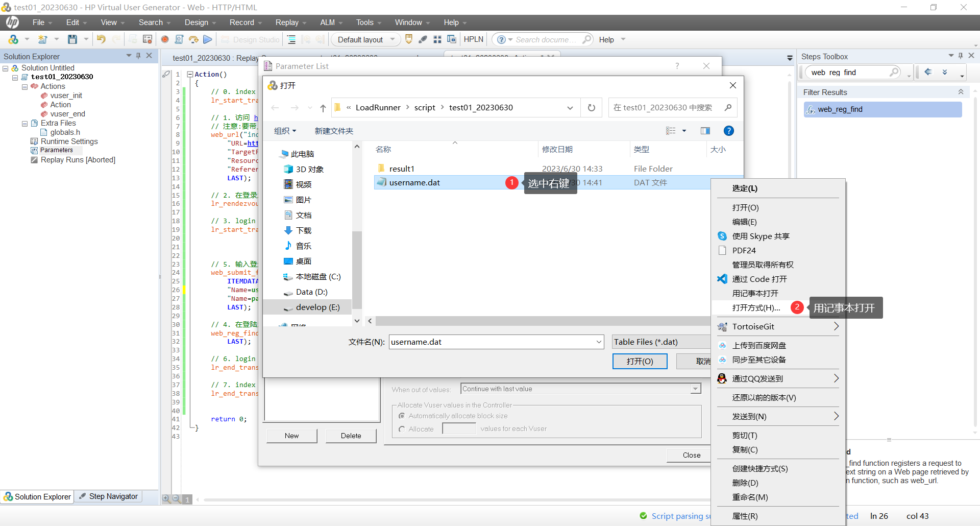Select 属性(R) in context menu
Viewport: 980px width, 526px height.
(x=745, y=516)
